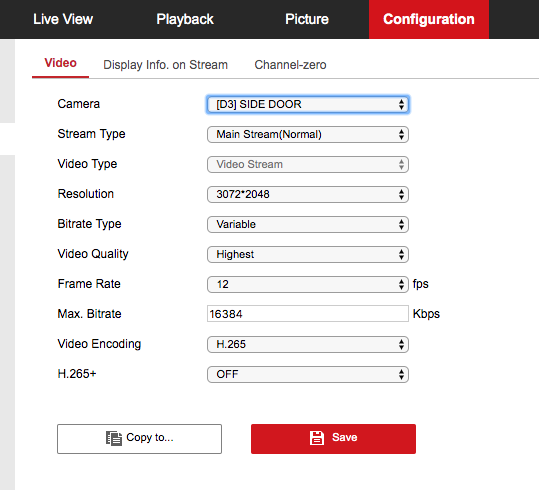
Task: Click the copy documents icon on Copy to
Action: [x=114, y=438]
